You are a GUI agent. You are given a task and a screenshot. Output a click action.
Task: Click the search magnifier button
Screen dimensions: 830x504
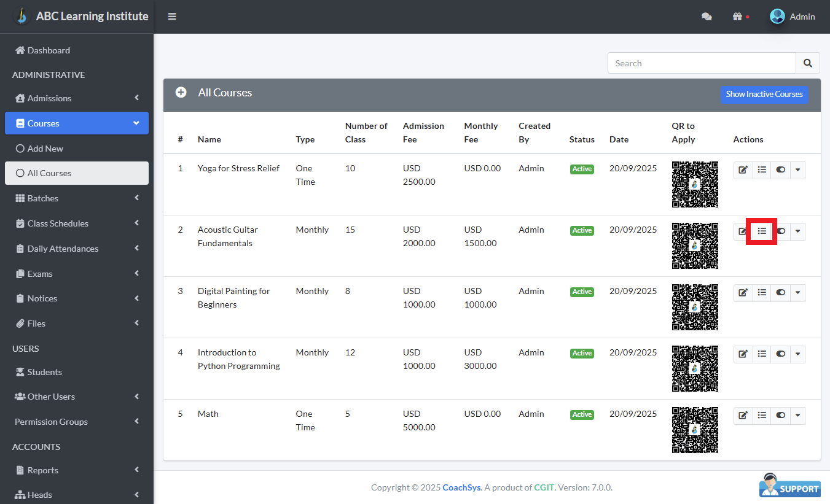click(x=808, y=63)
